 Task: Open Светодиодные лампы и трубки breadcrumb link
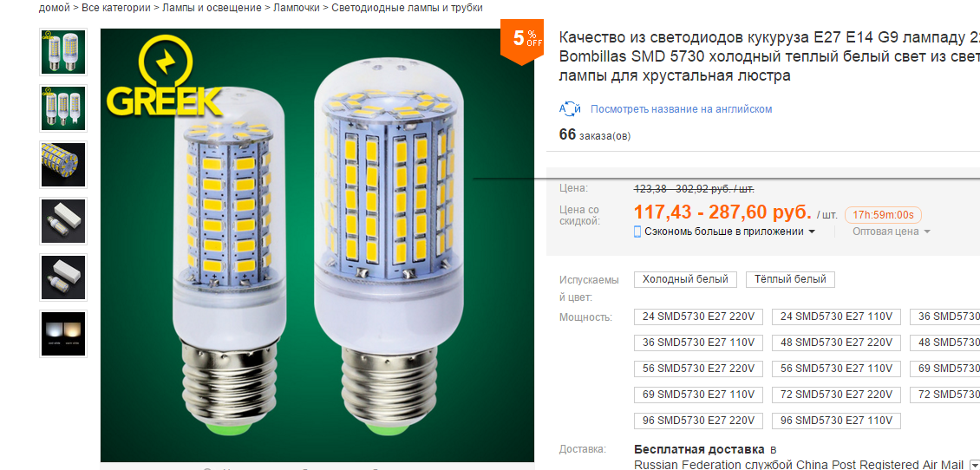pyautogui.click(x=407, y=8)
